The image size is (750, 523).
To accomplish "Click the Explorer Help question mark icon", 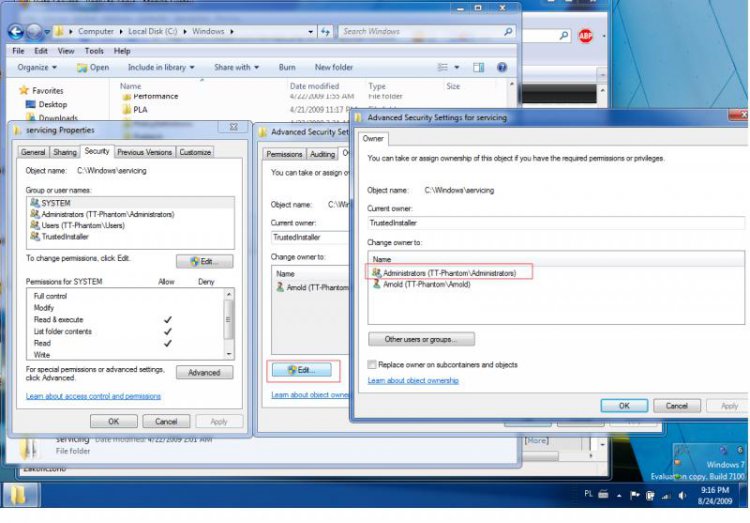I will coord(502,67).
